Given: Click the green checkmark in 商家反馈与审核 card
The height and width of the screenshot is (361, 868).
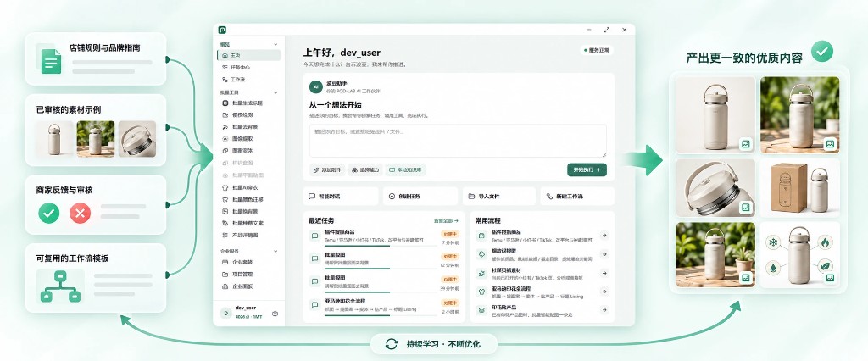Looking at the screenshot, I should pos(49,214).
